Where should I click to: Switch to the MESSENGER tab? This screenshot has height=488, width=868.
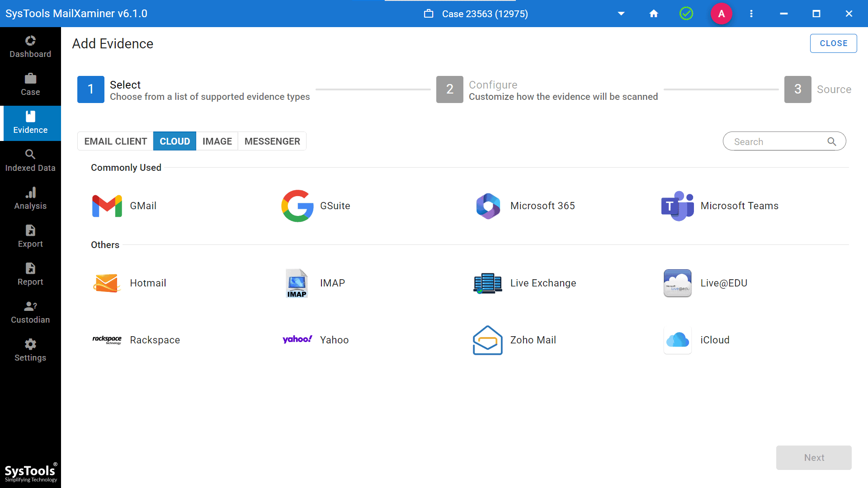pos(272,141)
